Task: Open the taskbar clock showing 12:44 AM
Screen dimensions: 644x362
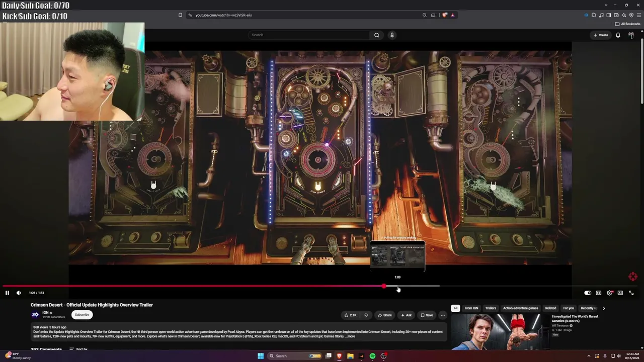Action: (x=632, y=356)
